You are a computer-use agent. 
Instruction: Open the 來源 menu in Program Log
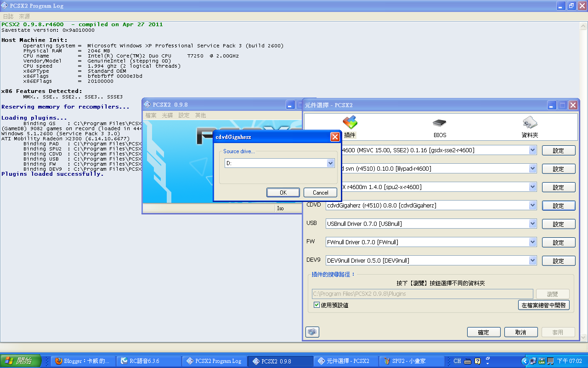coord(24,16)
